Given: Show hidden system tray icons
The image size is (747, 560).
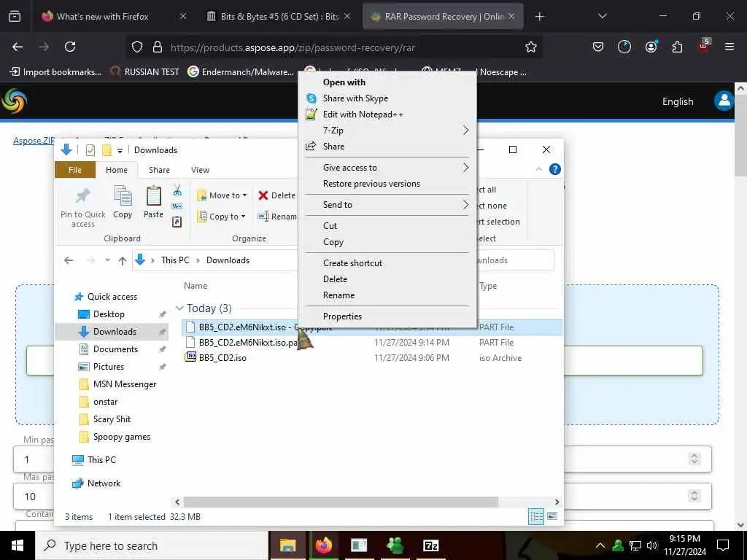Looking at the screenshot, I should tap(600, 545).
